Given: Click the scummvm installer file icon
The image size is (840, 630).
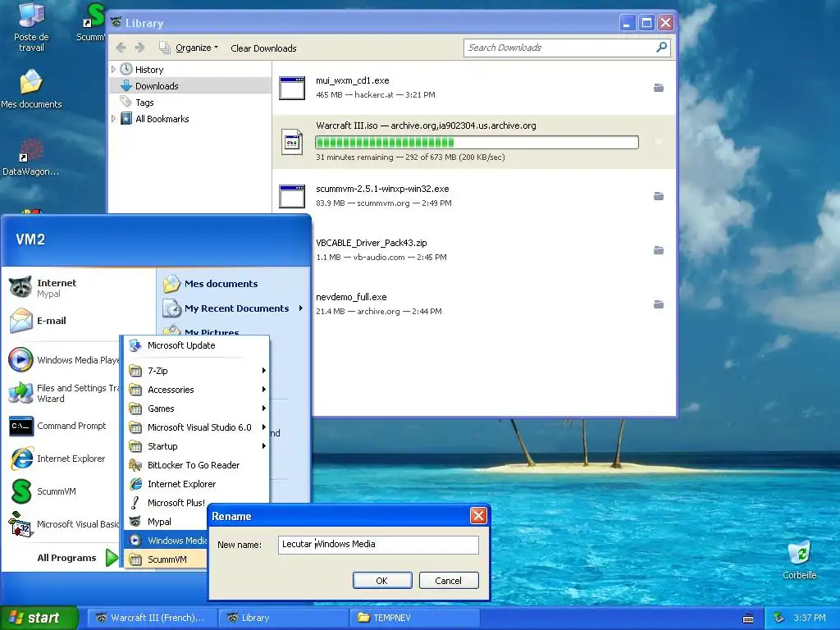Looking at the screenshot, I should coord(293,196).
